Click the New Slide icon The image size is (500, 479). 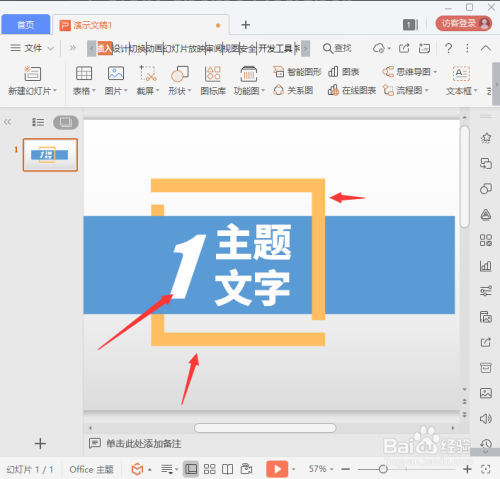click(32, 74)
